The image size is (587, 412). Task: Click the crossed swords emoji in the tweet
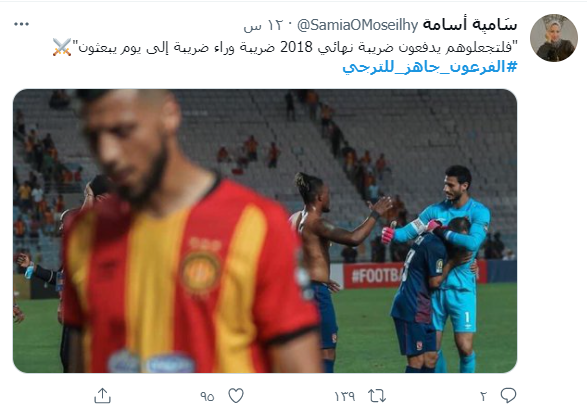point(62,47)
